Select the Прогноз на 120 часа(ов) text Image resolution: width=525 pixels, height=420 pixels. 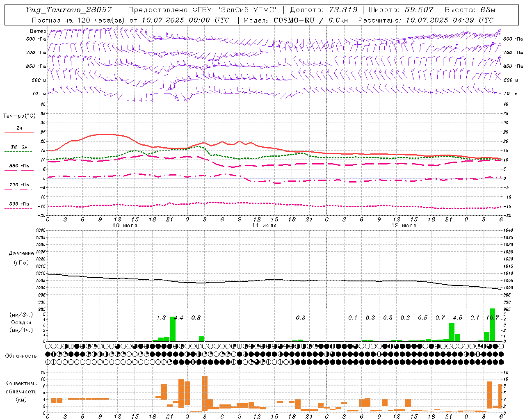(79, 20)
